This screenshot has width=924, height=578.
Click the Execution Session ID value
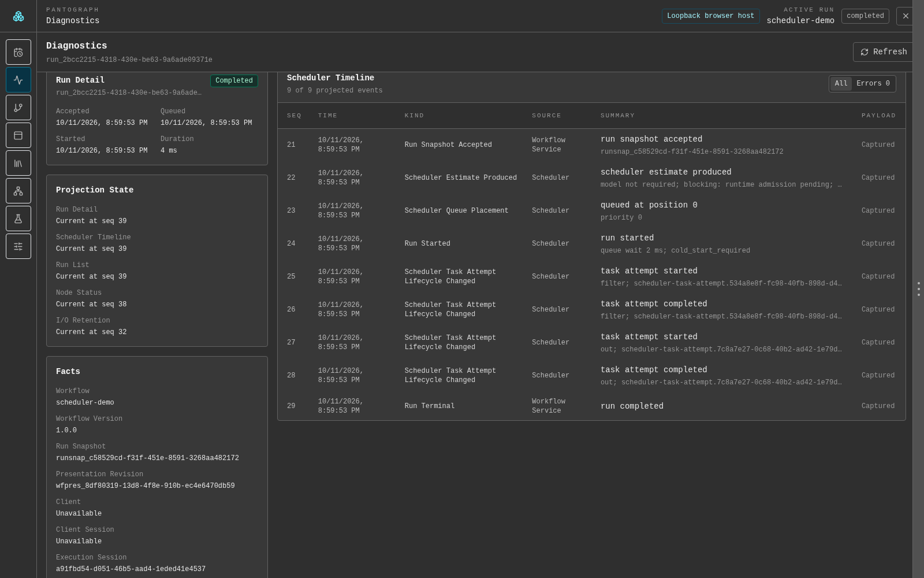(x=131, y=569)
